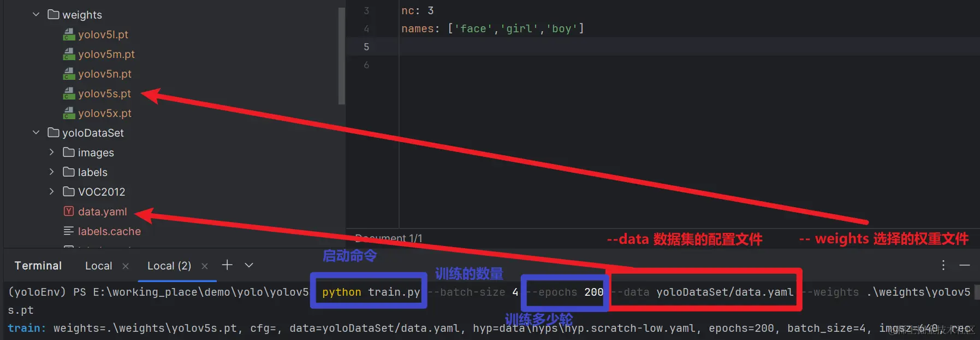
Task: Click the 'boy' string in names list
Action: coord(562,28)
